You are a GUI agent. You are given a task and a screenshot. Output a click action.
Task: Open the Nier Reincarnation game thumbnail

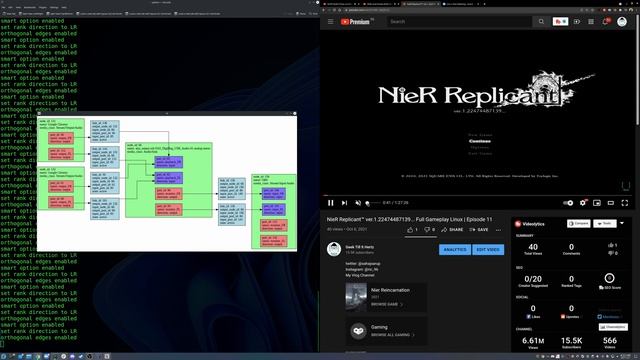coord(356,297)
